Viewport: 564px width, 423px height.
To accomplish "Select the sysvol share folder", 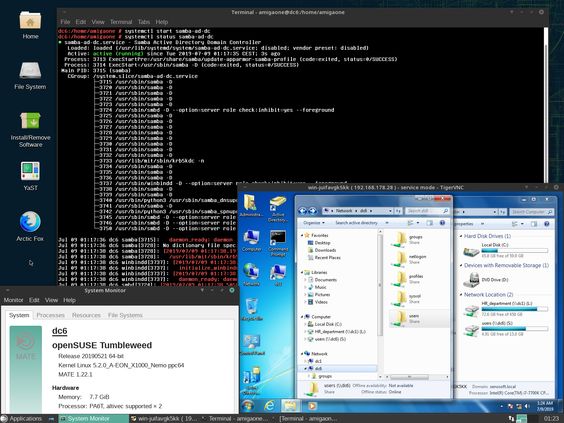I will click(x=406, y=299).
